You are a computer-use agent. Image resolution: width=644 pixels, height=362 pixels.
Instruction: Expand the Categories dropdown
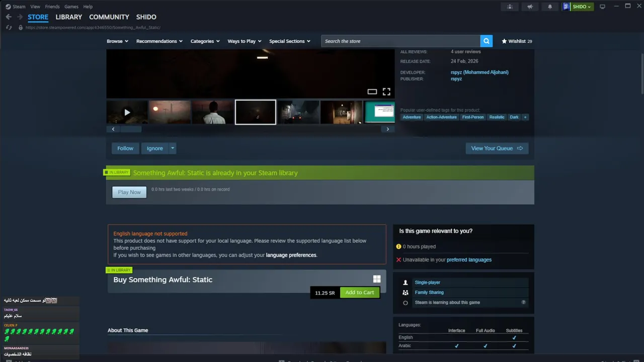click(x=205, y=41)
